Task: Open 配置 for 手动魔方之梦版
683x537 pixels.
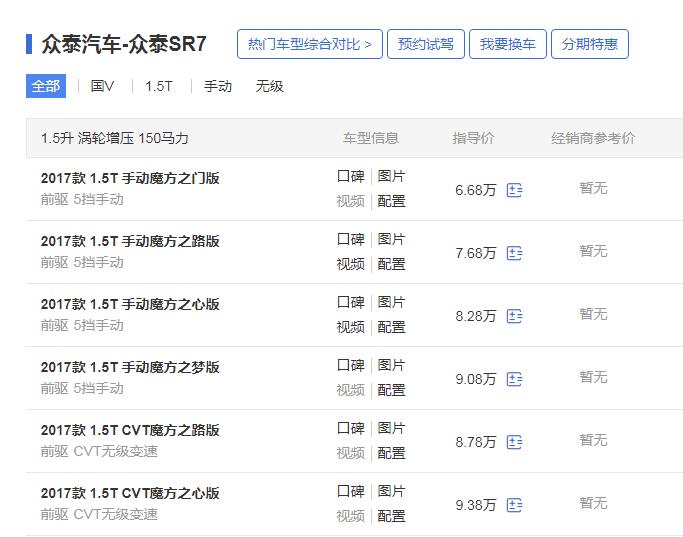Action: (391, 390)
